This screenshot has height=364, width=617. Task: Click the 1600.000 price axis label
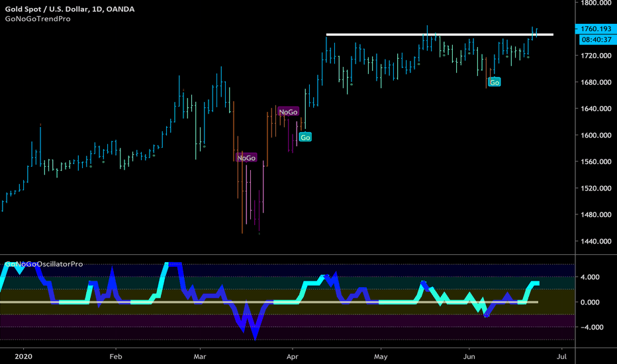coord(596,136)
